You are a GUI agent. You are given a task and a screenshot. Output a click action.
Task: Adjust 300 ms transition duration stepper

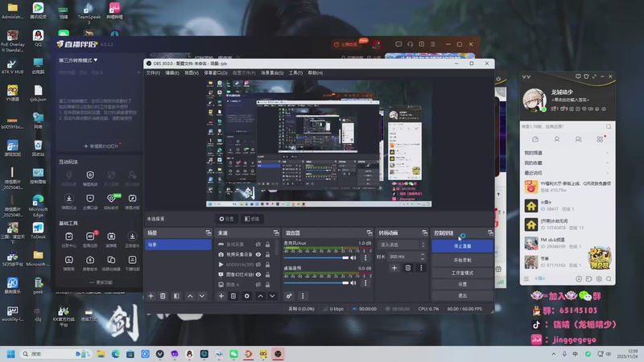coord(422,257)
